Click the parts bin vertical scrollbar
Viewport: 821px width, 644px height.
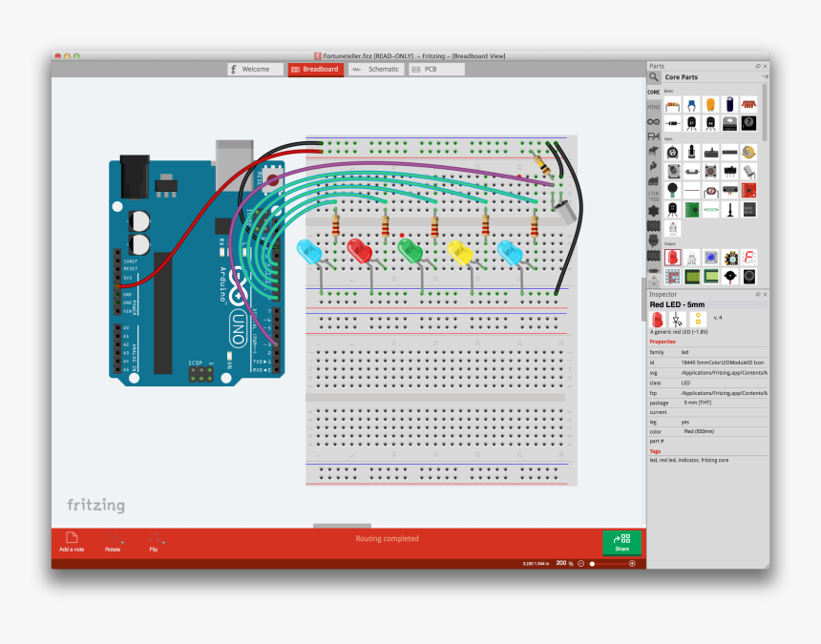click(x=765, y=113)
